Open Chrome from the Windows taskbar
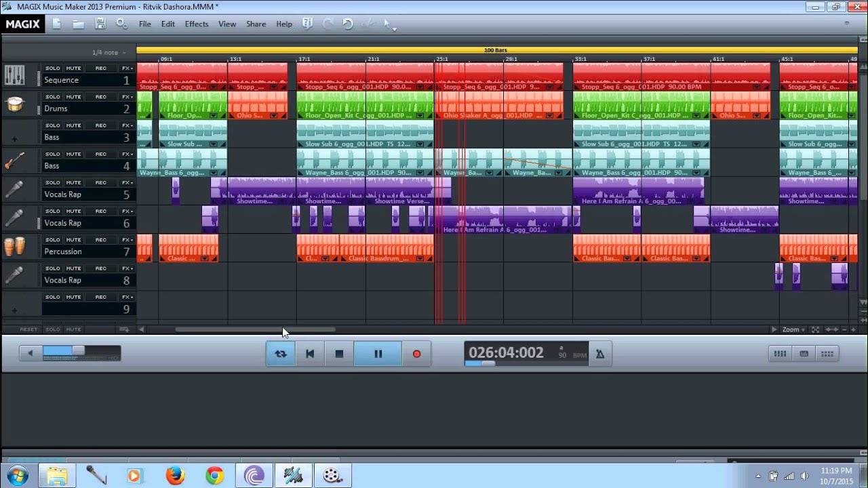The image size is (868, 488). click(215, 476)
